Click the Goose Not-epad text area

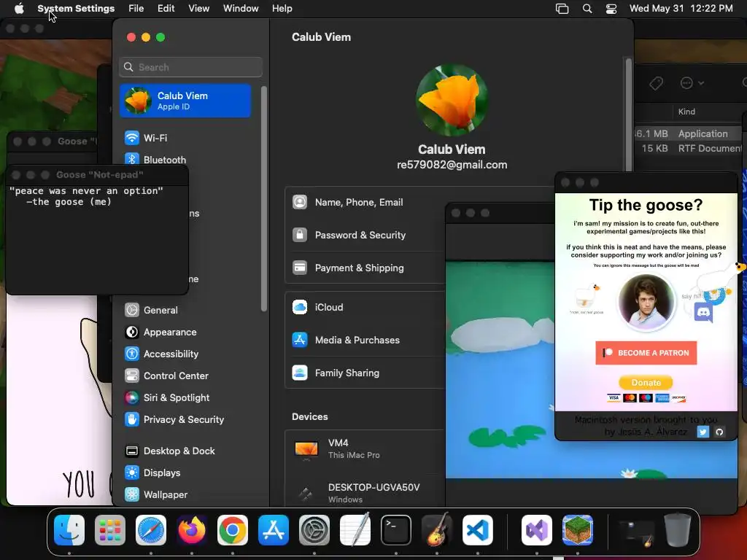coord(97,239)
